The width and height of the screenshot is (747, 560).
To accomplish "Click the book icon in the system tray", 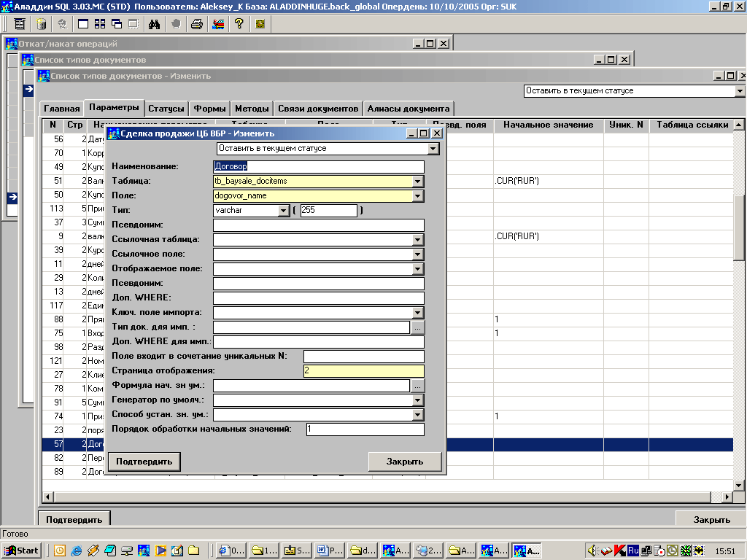I will 606,551.
